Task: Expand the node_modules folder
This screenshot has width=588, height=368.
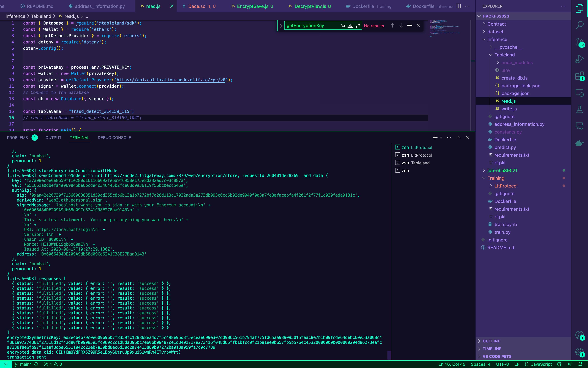Action: point(517,63)
